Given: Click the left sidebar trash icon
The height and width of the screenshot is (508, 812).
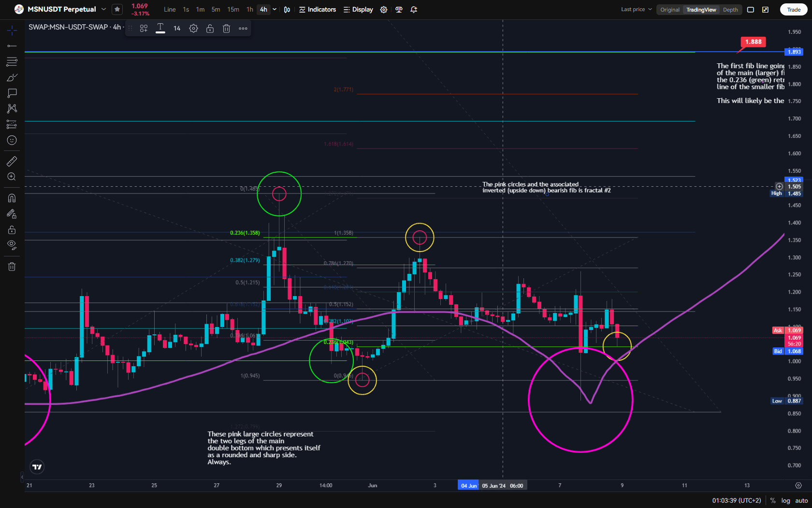Looking at the screenshot, I should pos(12,267).
